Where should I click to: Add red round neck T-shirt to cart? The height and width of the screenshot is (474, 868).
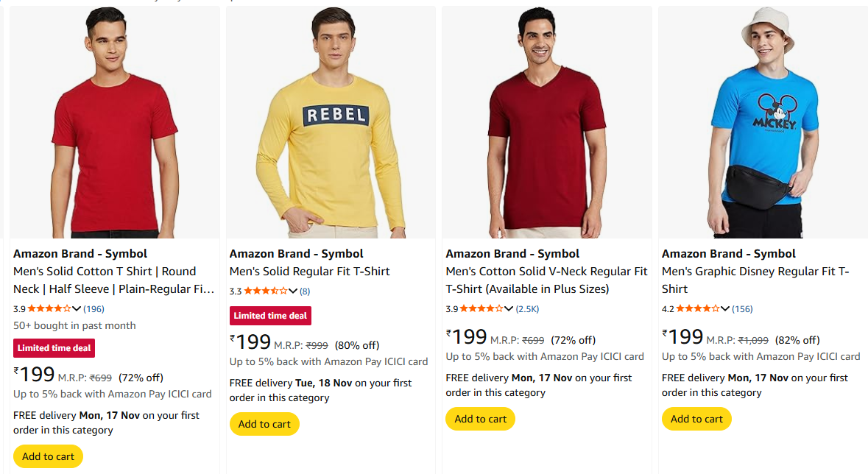[x=48, y=456]
